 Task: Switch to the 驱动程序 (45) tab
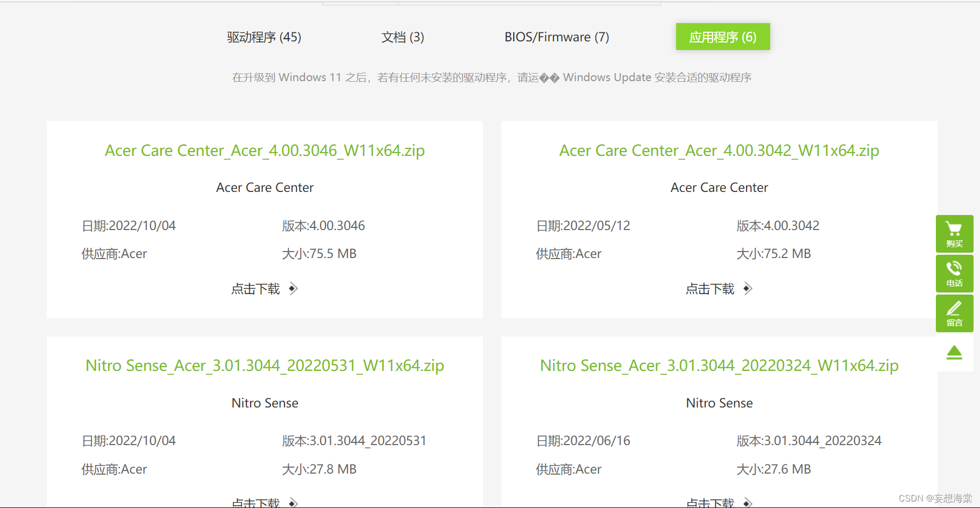click(x=264, y=37)
